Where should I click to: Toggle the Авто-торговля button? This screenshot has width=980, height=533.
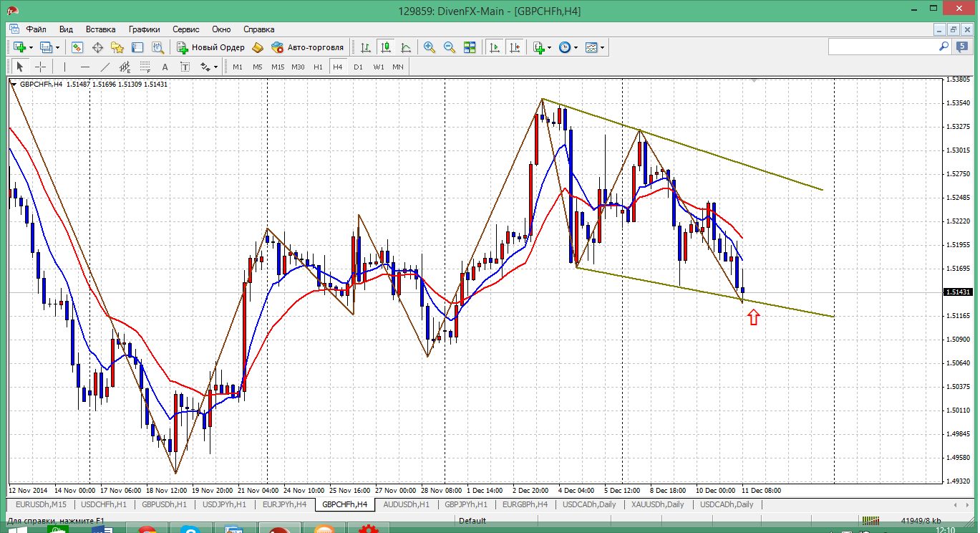[x=308, y=47]
